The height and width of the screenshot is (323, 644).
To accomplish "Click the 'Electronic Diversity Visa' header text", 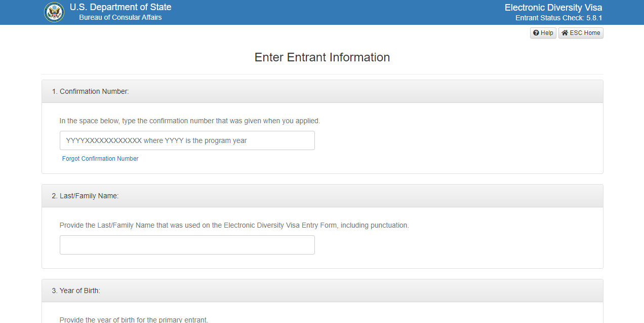I will 553,8.
